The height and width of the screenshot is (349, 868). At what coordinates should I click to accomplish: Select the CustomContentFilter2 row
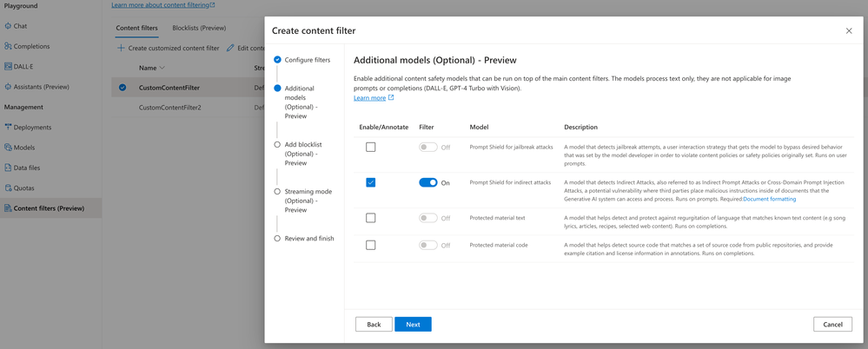(x=170, y=108)
